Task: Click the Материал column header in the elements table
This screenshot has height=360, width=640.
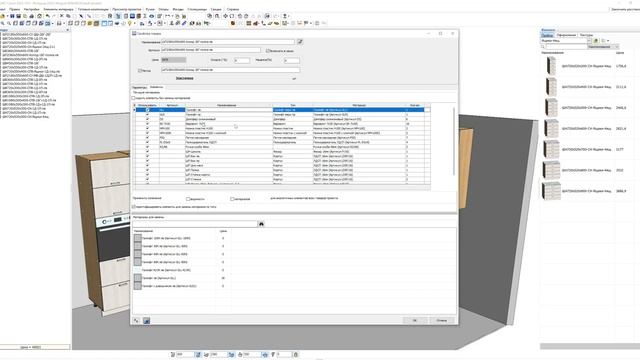Action: point(359,105)
